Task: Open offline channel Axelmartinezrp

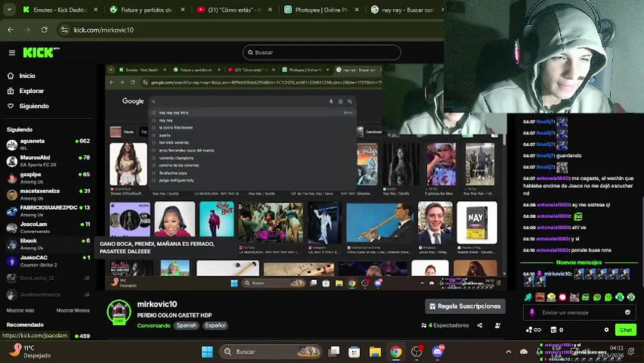Action: tap(48, 294)
